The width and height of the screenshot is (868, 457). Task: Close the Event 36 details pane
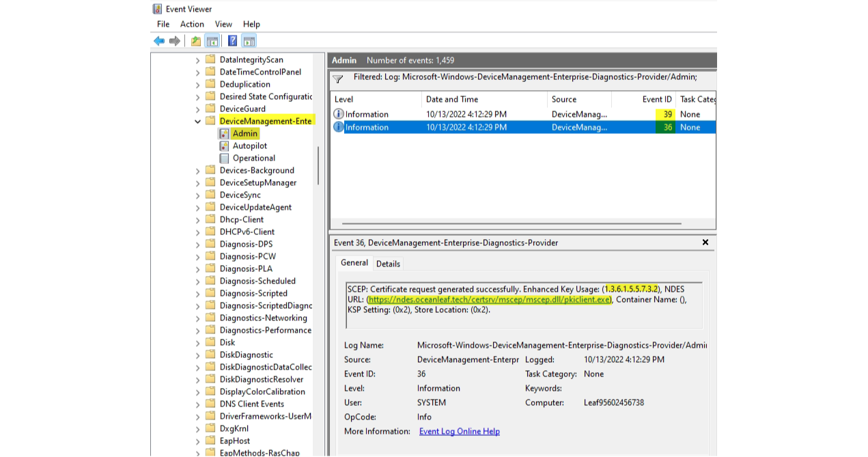pyautogui.click(x=705, y=243)
